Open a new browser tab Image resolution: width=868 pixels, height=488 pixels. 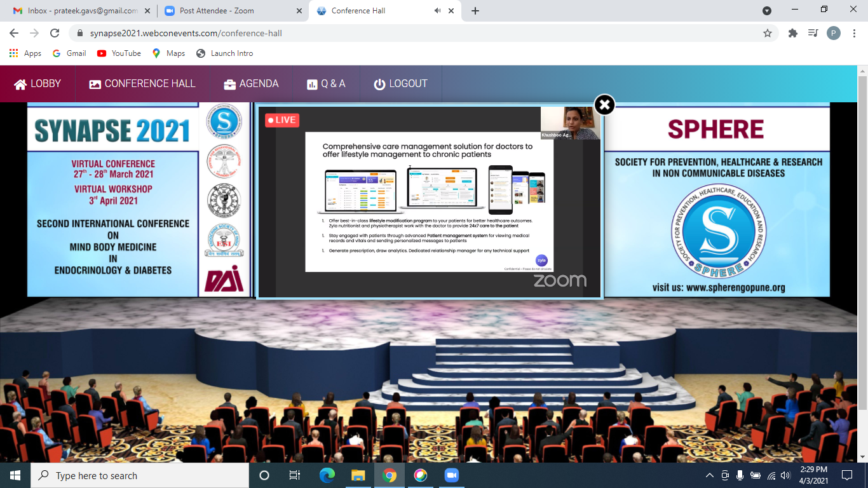(475, 11)
